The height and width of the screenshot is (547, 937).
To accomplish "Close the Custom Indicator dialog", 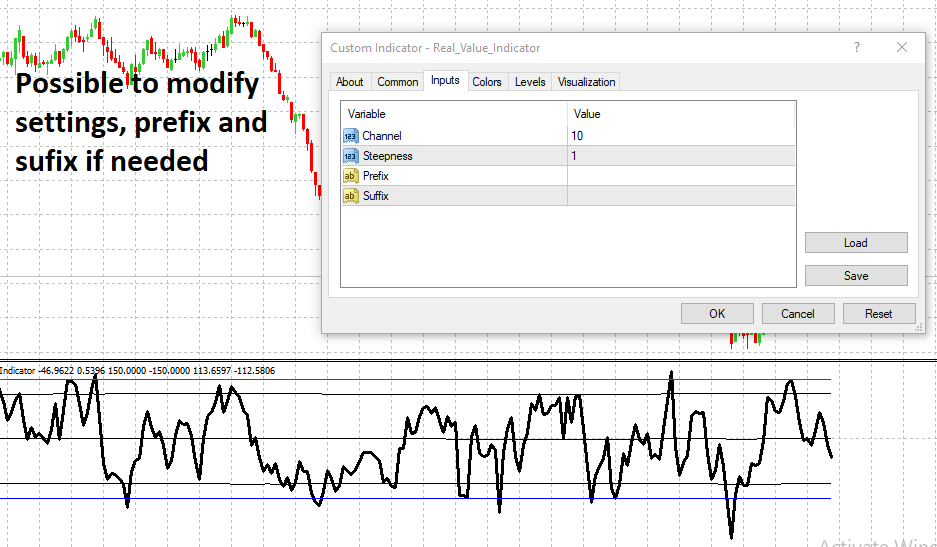I will pyautogui.click(x=902, y=47).
